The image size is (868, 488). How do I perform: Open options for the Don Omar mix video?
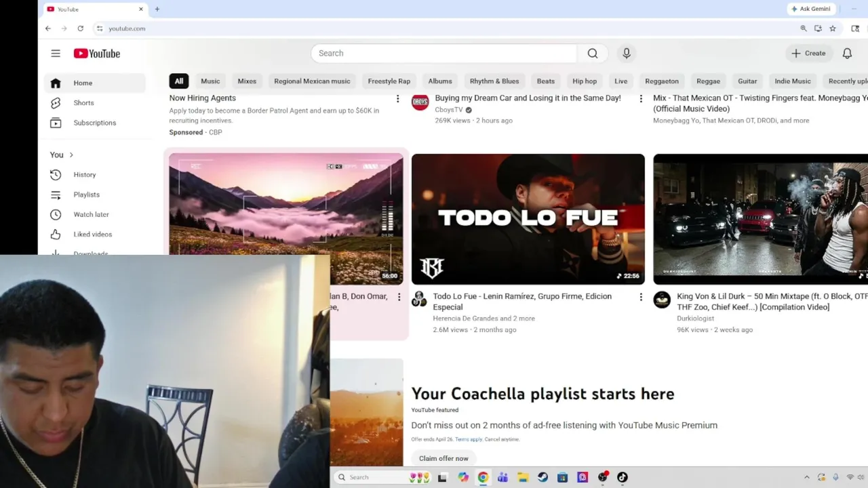click(x=399, y=297)
